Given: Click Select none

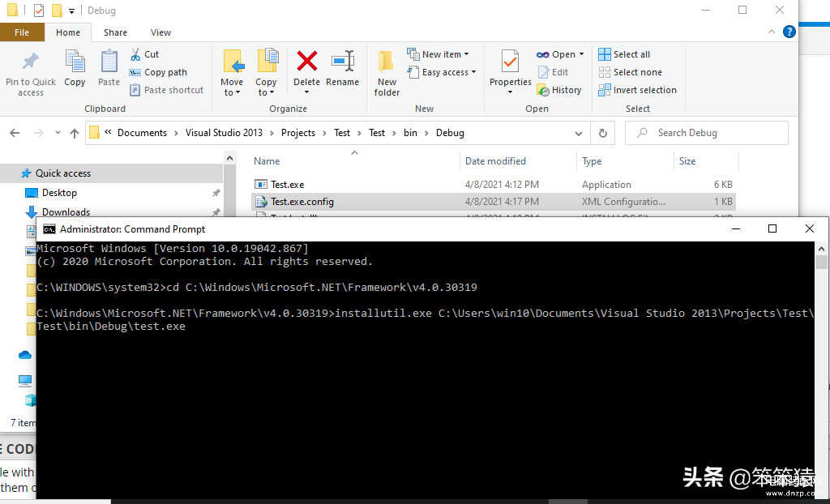Looking at the screenshot, I should tap(631, 72).
